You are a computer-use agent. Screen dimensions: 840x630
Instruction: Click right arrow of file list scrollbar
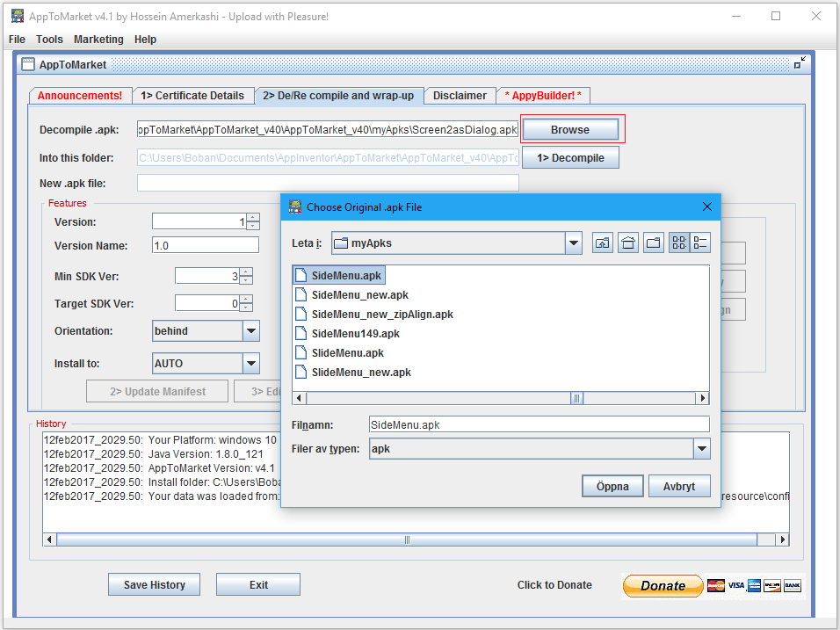click(x=702, y=398)
